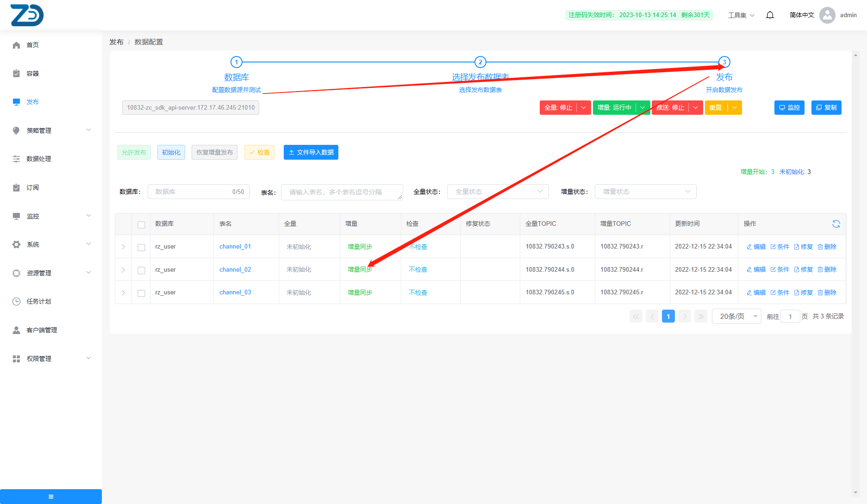The width and height of the screenshot is (867, 504).
Task: Open the channel_02 table link
Action: [x=235, y=269]
